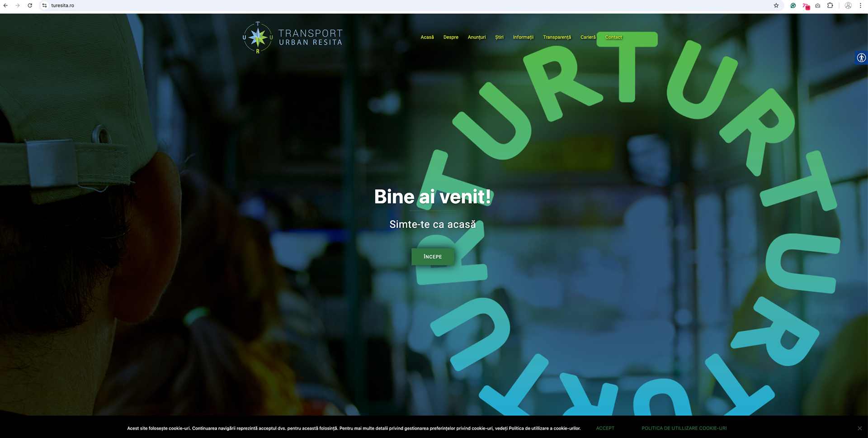Reload the page with refresh icon

click(30, 5)
